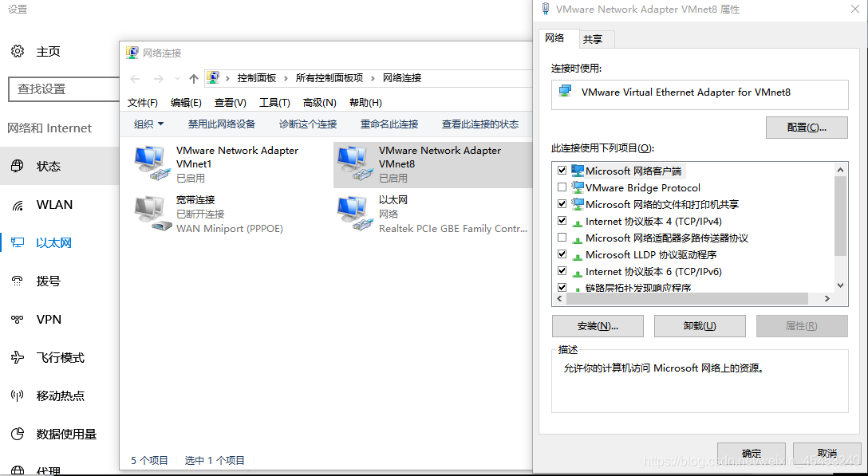868x476 pixels.
Task: Click the 所有控制面板项 breadcrumb
Action: click(329, 78)
